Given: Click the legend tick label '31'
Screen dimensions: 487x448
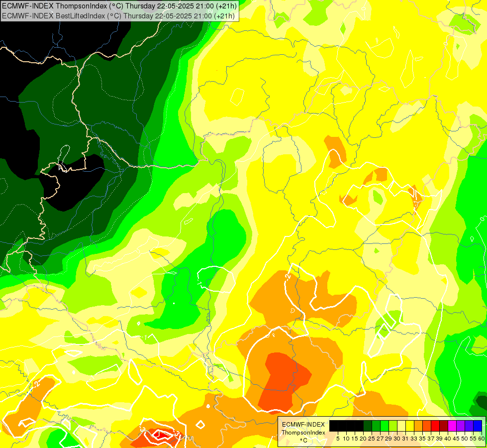Looking at the screenshot, I should (x=405, y=439).
